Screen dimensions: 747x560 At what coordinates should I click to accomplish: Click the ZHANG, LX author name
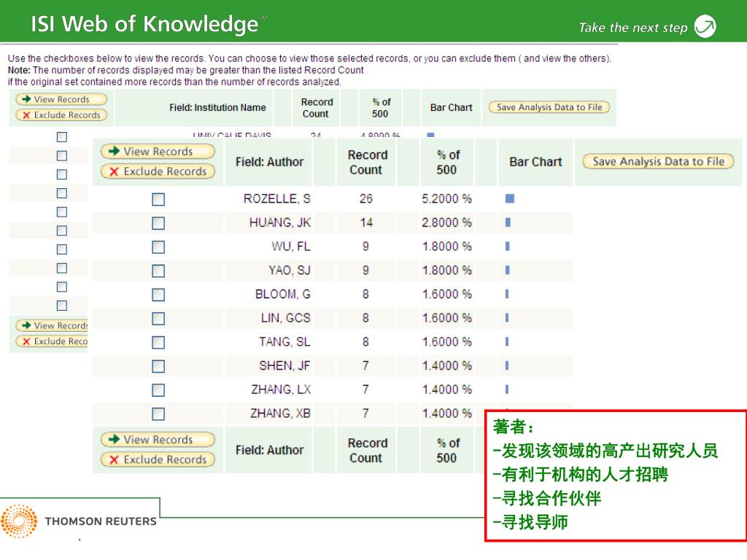point(281,389)
